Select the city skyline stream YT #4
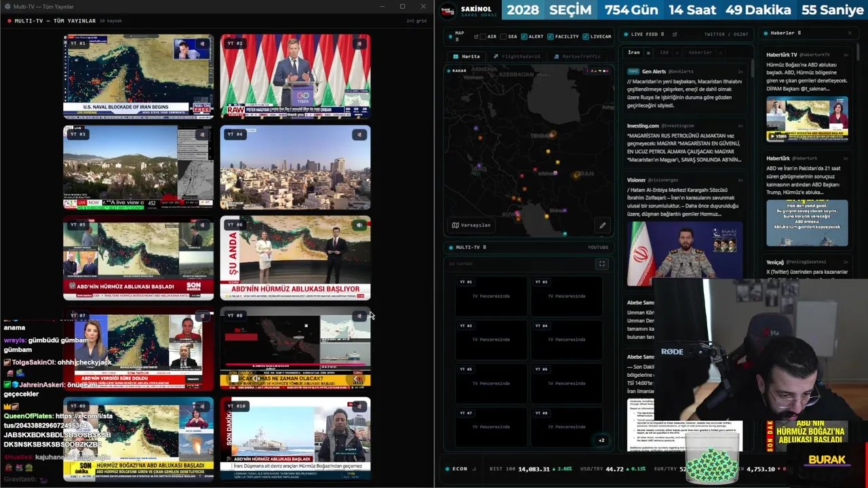Viewport: 868px width, 488px height. (x=296, y=167)
